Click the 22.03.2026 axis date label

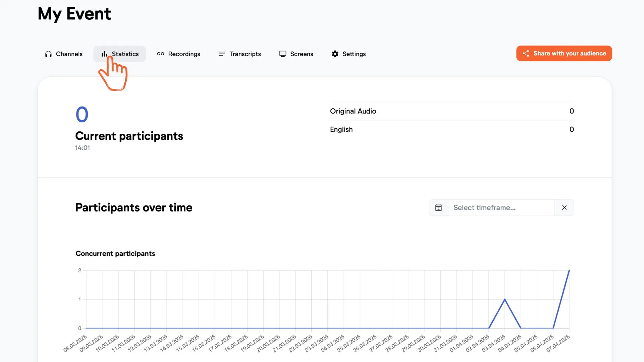coord(301,343)
